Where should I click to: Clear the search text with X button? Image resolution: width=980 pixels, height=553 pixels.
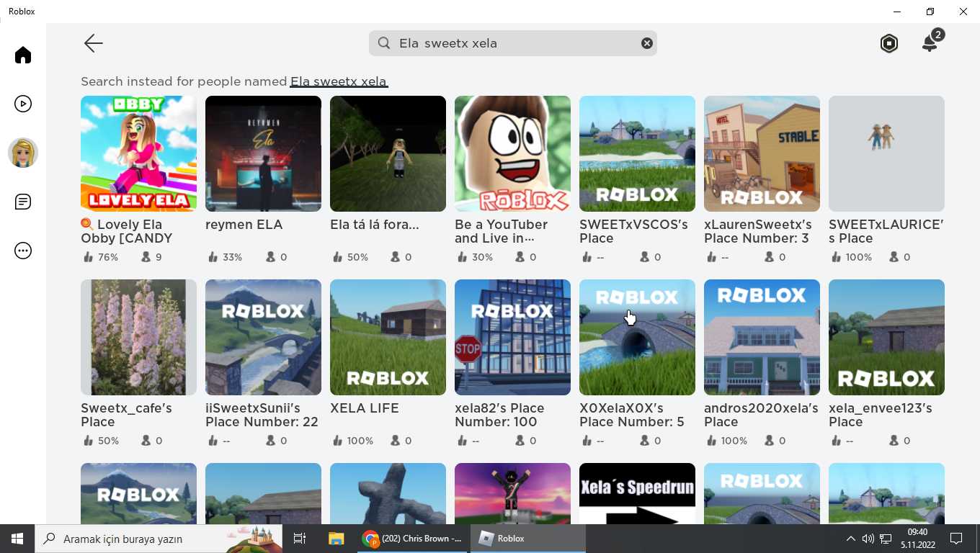click(647, 43)
